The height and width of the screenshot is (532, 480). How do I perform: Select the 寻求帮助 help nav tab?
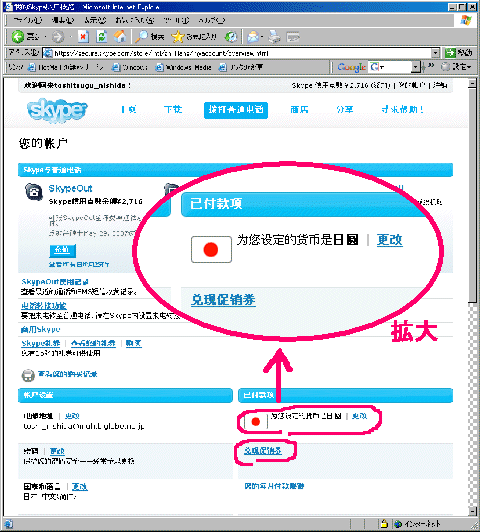(402, 109)
